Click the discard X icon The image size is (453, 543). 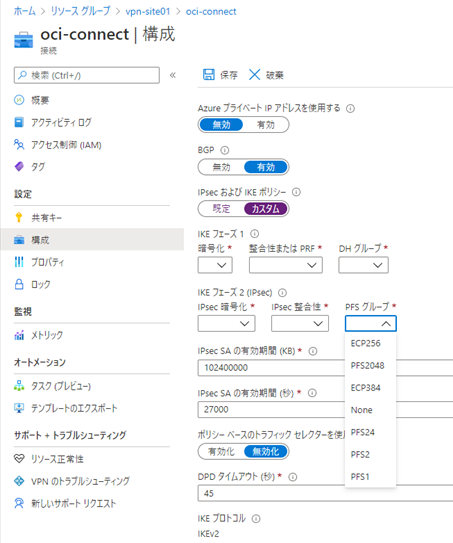pos(255,74)
